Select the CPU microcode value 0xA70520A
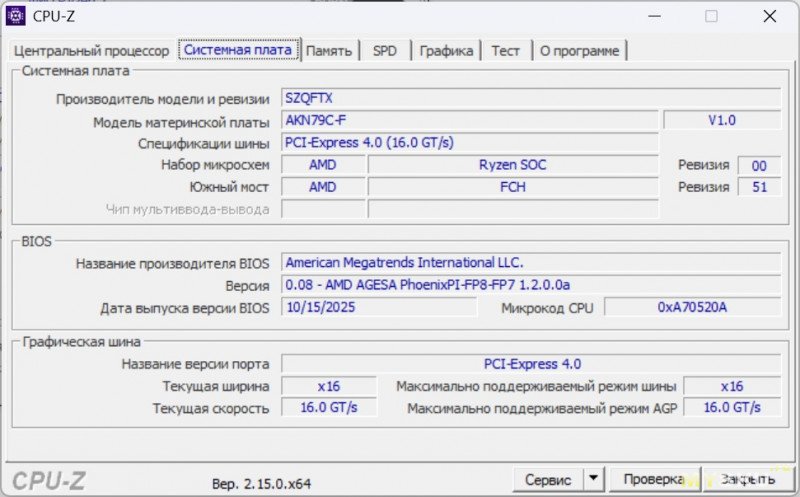The width and height of the screenshot is (800, 497). click(x=692, y=307)
